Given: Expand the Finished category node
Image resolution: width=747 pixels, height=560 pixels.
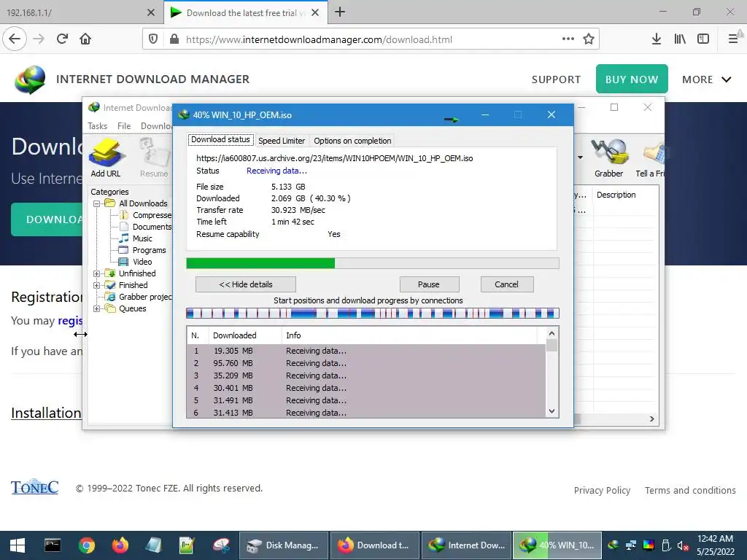Looking at the screenshot, I should click(97, 286).
